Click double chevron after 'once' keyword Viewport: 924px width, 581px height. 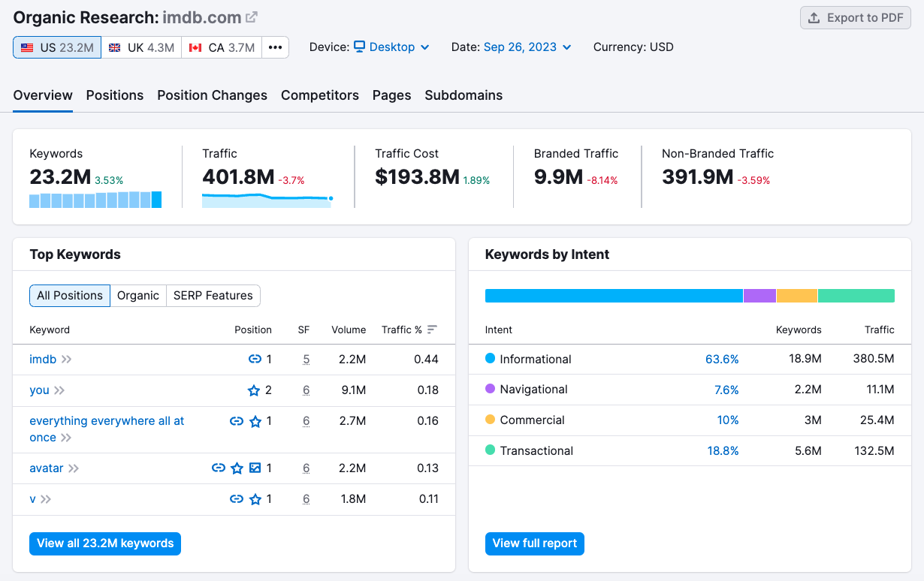pyautogui.click(x=66, y=438)
